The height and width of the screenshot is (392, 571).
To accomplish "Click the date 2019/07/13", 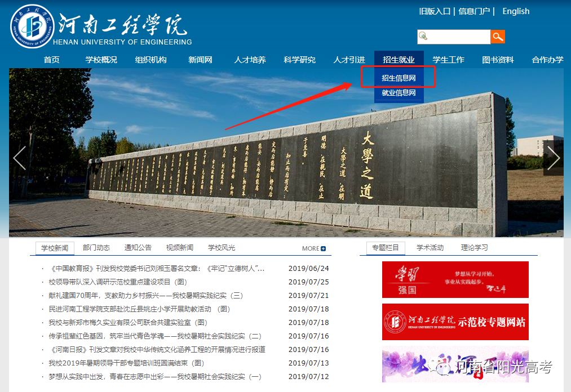I will [308, 363].
